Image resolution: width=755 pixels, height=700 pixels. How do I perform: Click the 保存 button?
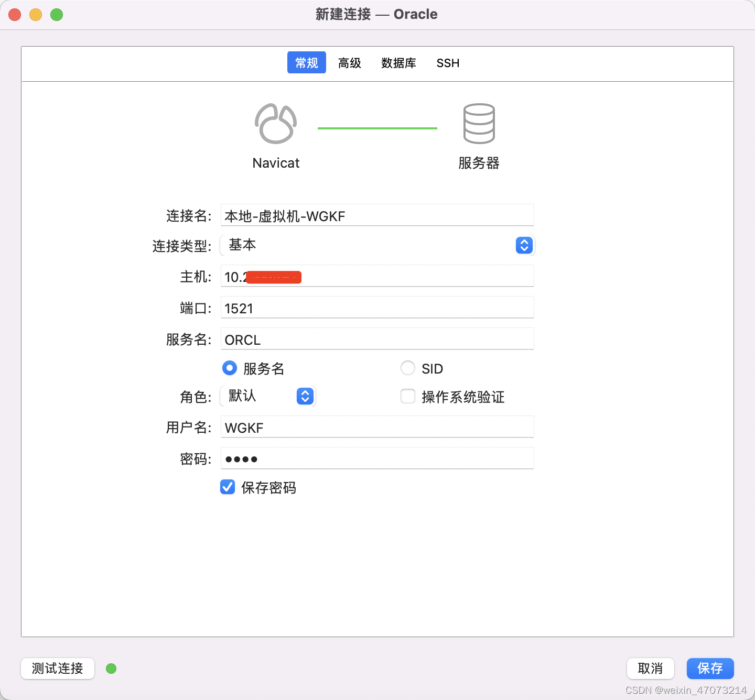[710, 669]
